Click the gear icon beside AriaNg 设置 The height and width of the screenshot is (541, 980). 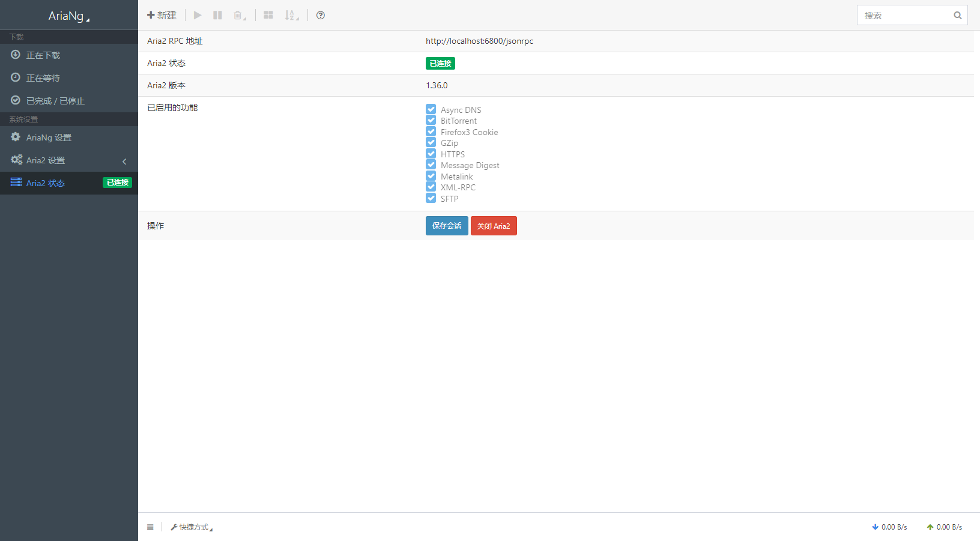click(x=16, y=137)
